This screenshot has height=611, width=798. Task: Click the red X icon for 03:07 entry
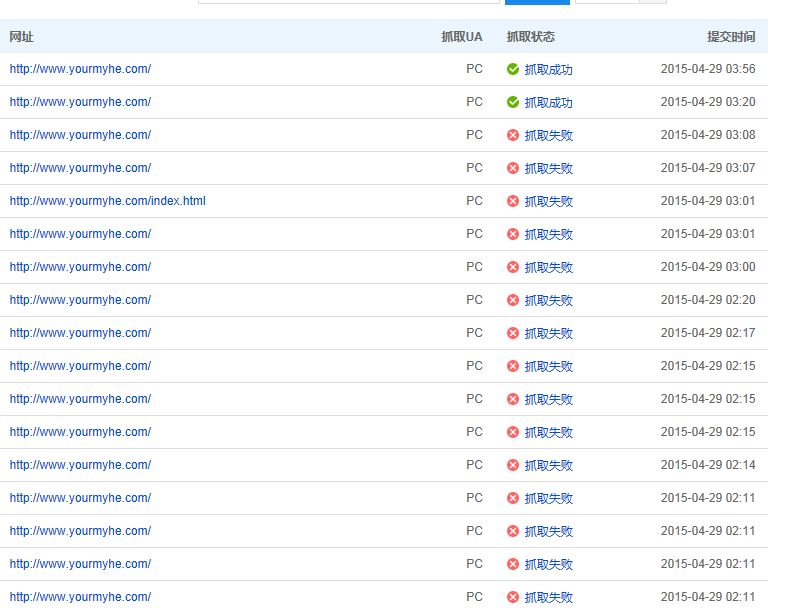pyautogui.click(x=513, y=168)
